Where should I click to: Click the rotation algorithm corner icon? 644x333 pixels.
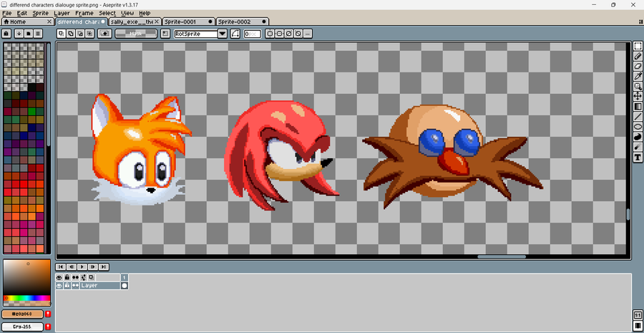point(235,34)
